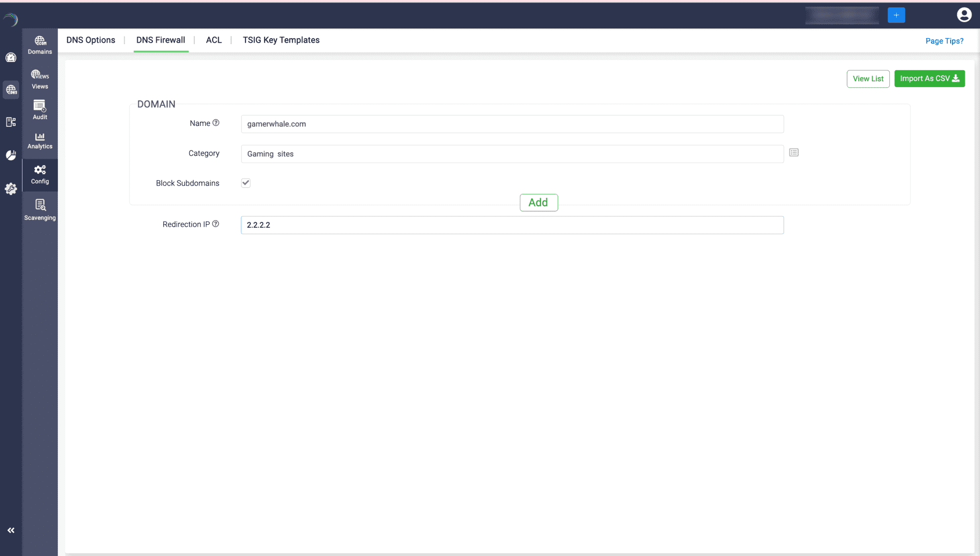Click the Redirection IP input field
This screenshot has width=980, height=556.
click(x=512, y=225)
